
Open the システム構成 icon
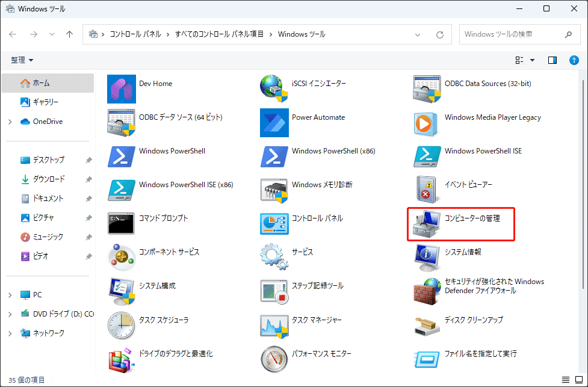[122, 291]
